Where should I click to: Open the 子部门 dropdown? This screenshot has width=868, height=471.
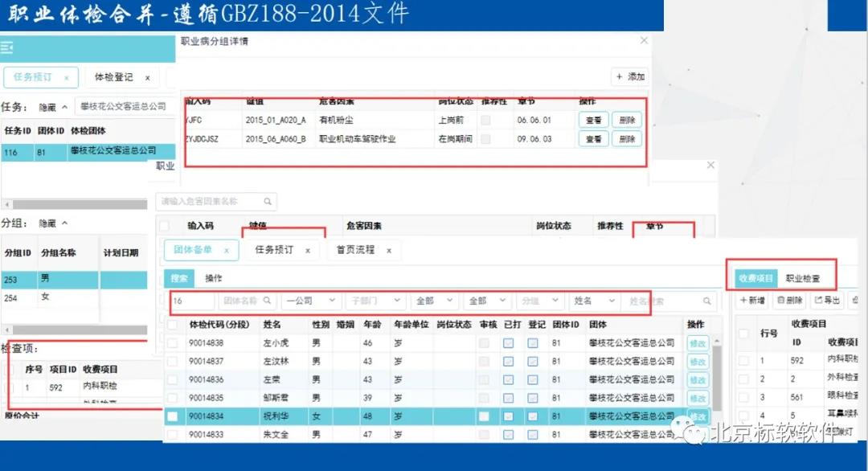pos(375,301)
